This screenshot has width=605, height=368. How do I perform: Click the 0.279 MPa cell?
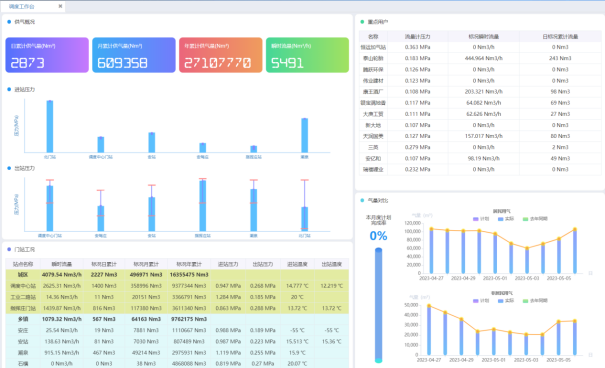[x=417, y=147]
